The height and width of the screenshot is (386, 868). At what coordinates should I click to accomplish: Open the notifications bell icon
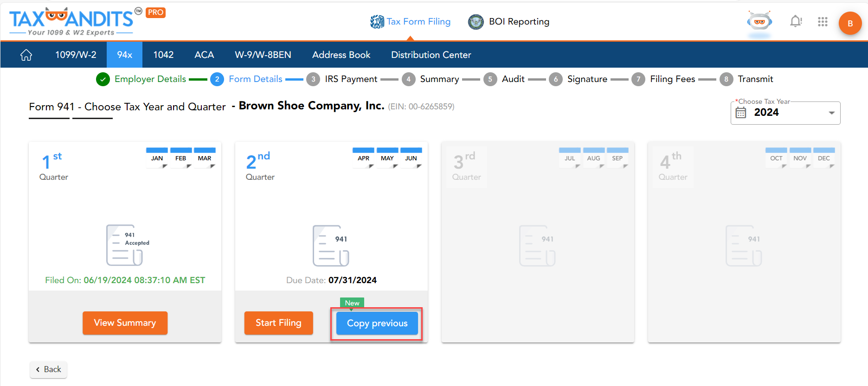click(796, 21)
